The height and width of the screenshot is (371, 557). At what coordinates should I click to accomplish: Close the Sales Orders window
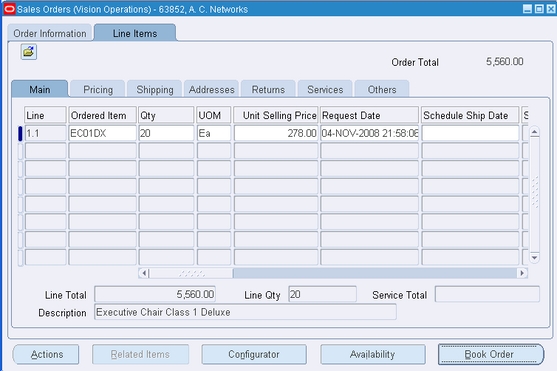[551, 9]
